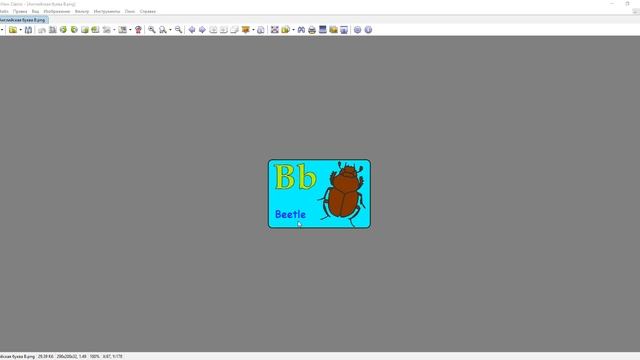Click the binoculars icon near toolbar's left end
This screenshot has width=640, height=360.
pos(28,30)
